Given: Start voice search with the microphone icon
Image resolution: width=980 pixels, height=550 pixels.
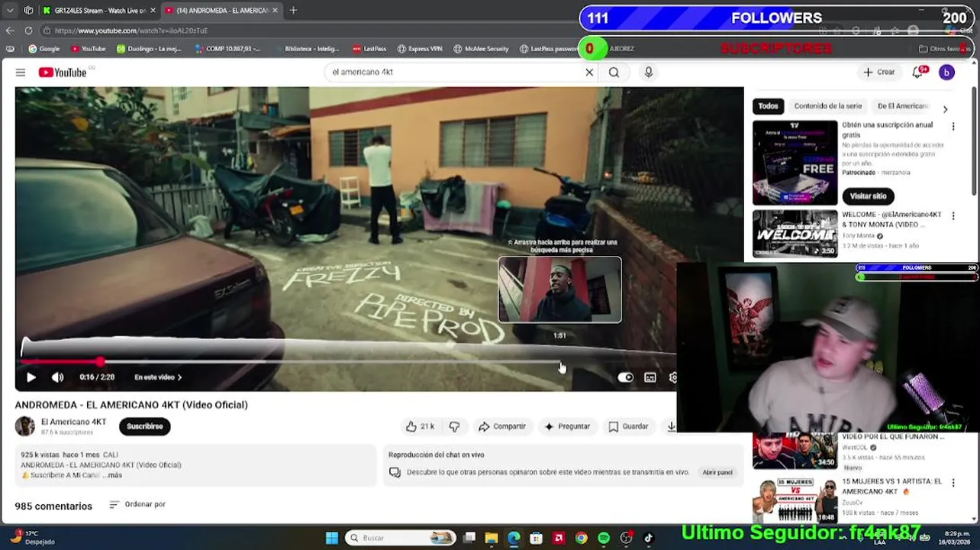Looking at the screenshot, I should pyautogui.click(x=649, y=73).
